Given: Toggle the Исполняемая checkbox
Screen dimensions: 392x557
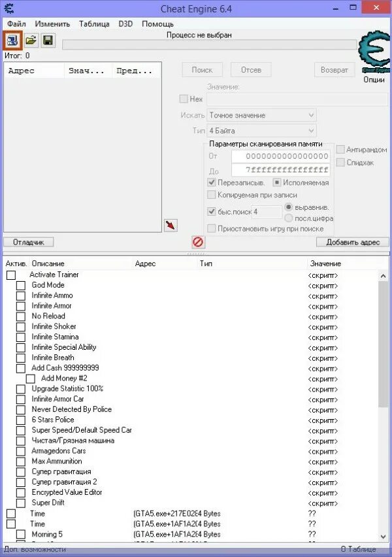Looking at the screenshot, I should point(277,182).
